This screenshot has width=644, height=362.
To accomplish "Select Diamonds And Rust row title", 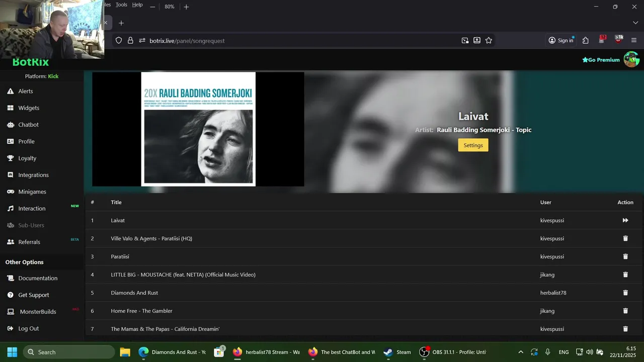I will click(134, 293).
